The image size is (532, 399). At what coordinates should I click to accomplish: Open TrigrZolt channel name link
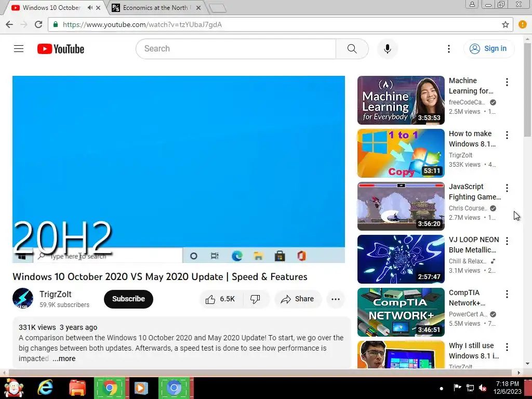55,294
